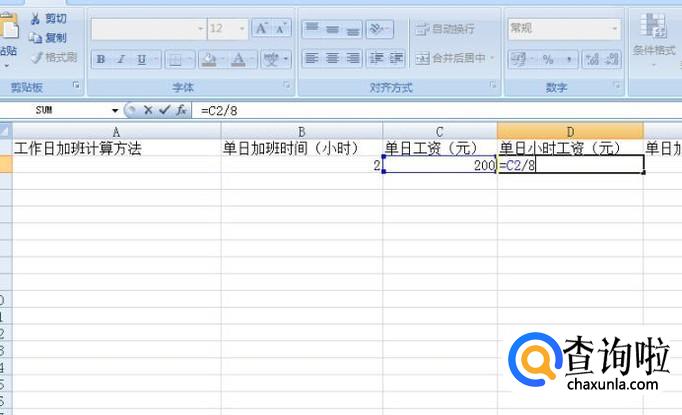Click cell 单日小时工资（元）
This screenshot has height=415, width=682.
(570, 148)
